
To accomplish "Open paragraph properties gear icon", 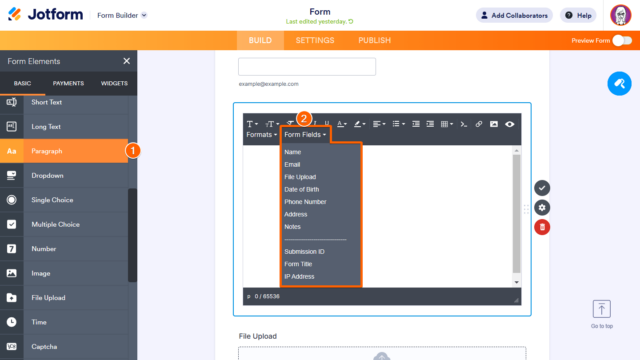I will pyautogui.click(x=542, y=207).
